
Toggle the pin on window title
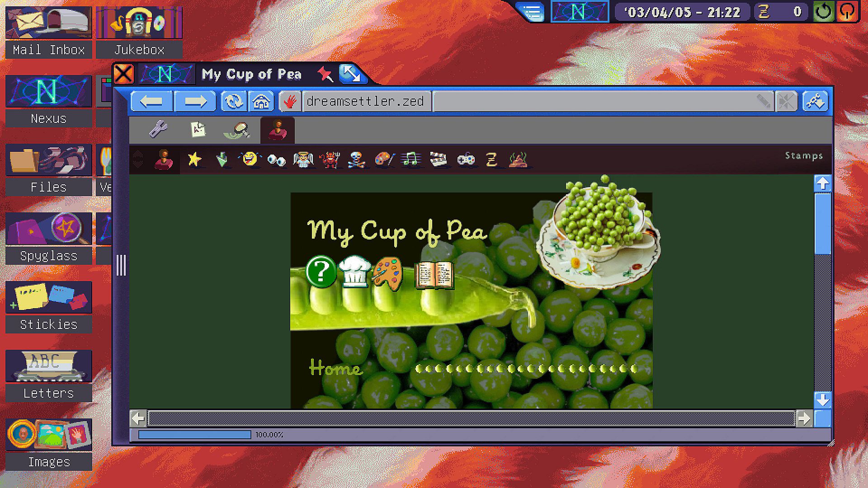click(325, 74)
